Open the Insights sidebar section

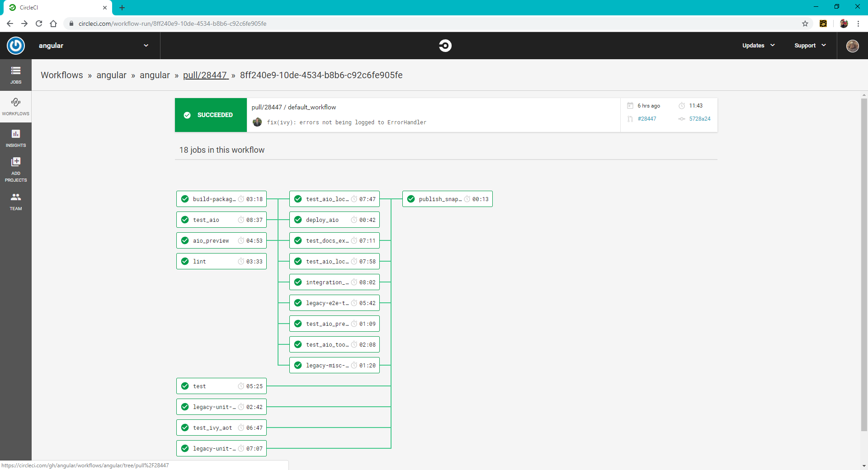(x=16, y=138)
